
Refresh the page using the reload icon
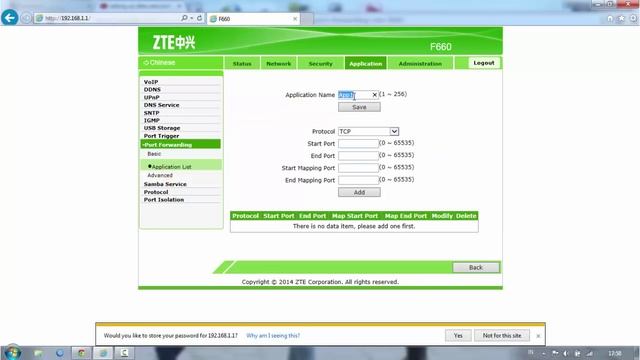click(x=199, y=18)
